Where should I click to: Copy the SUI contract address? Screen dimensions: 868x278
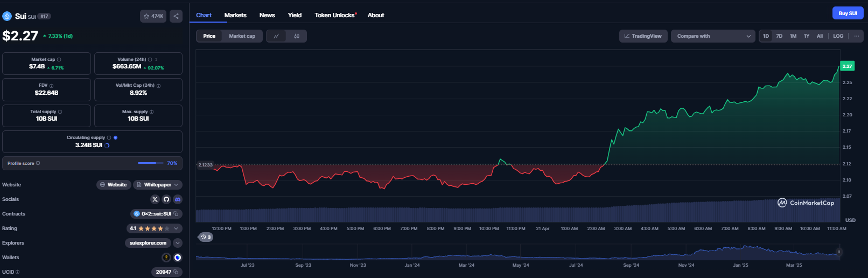(176, 214)
